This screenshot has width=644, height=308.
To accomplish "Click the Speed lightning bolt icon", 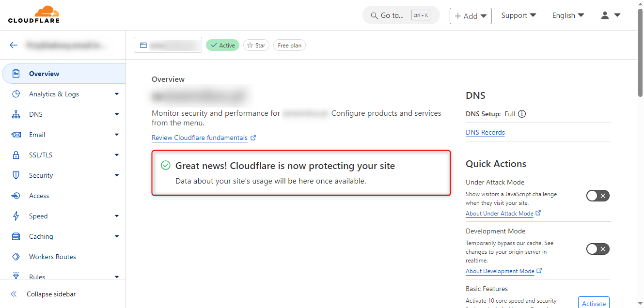I will click(16, 216).
